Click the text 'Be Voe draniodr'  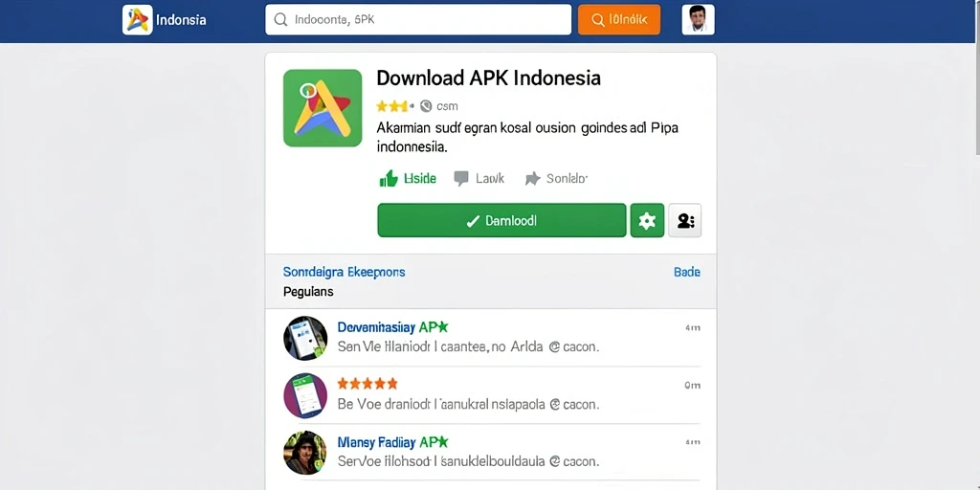click(385, 405)
